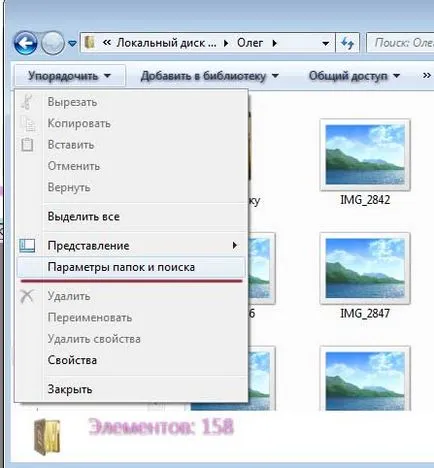
Task: Choose Удалить свойства in the menu
Action: (x=132, y=339)
